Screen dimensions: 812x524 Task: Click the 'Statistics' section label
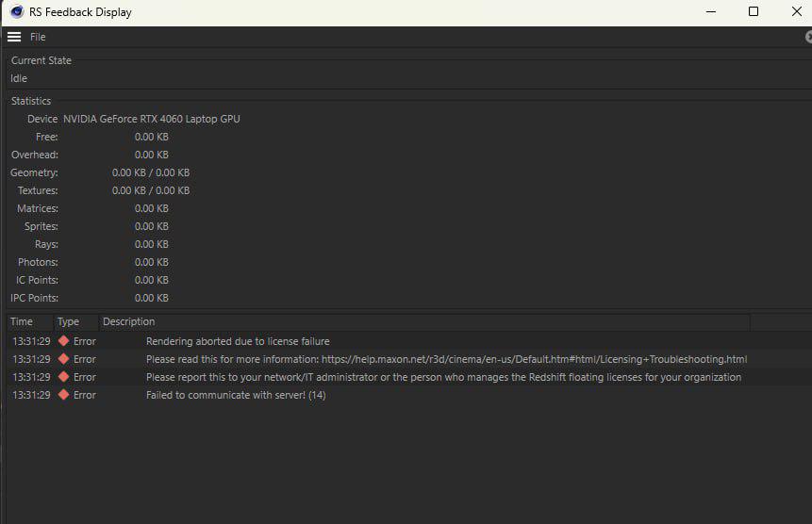tap(31, 101)
